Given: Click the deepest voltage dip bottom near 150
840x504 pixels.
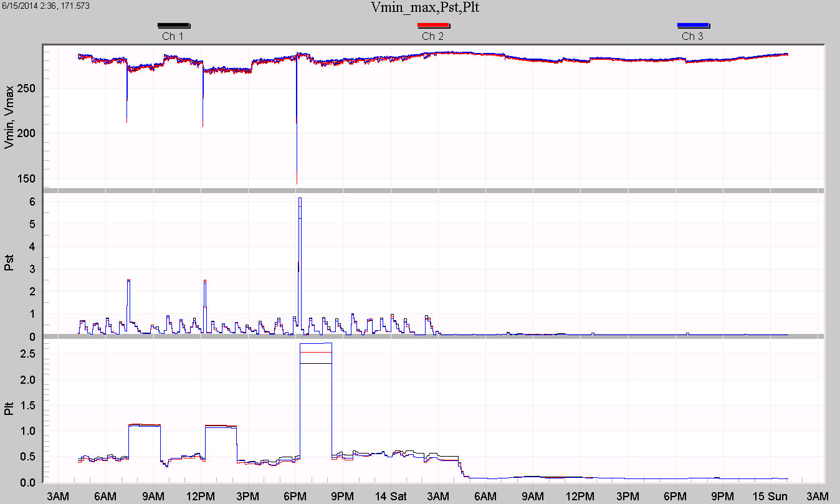Looking at the screenshot, I should 297,182.
